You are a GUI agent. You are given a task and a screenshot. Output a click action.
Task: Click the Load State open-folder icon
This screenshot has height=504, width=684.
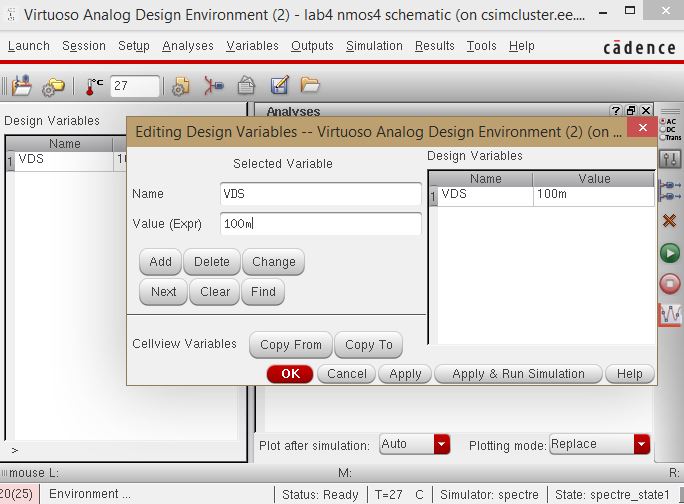(310, 85)
